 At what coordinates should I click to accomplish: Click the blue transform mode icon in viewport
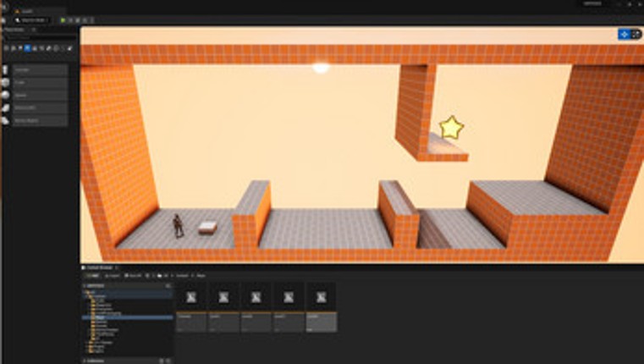point(624,35)
